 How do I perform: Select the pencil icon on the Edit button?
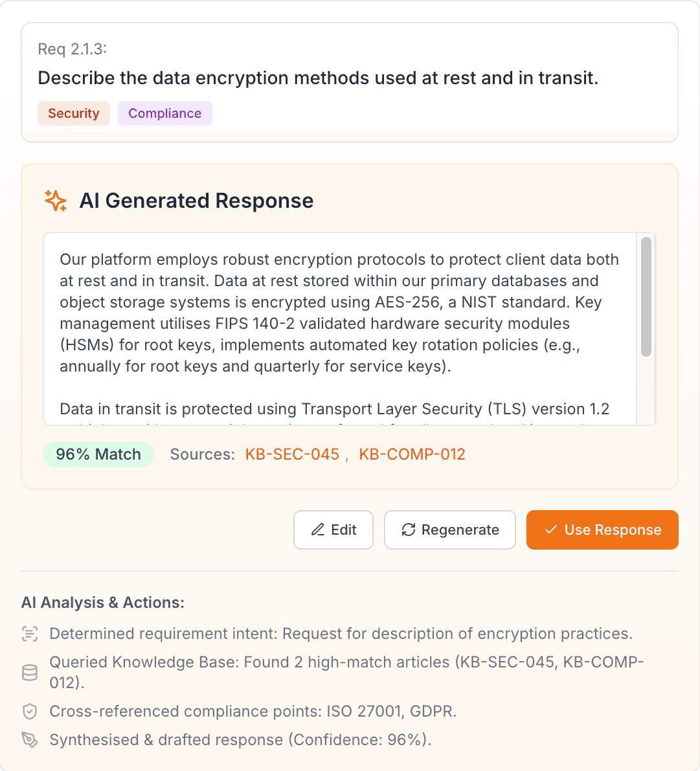(x=319, y=530)
